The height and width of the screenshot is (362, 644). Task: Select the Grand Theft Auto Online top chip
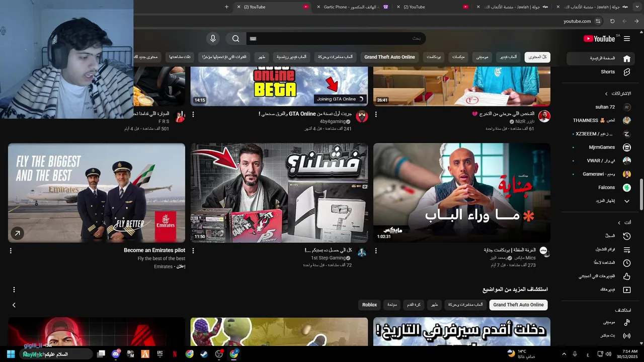pyautogui.click(x=389, y=57)
